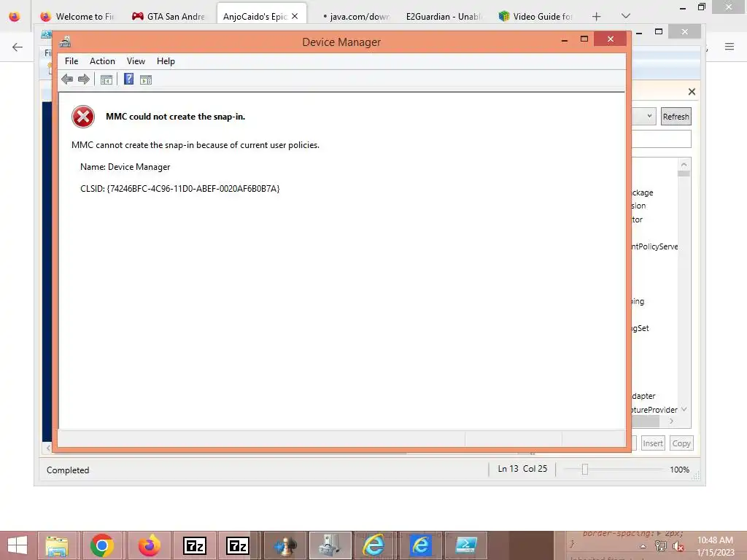Viewport: 747px width, 560px height.
Task: Click the Completed status text
Action: [x=68, y=470]
